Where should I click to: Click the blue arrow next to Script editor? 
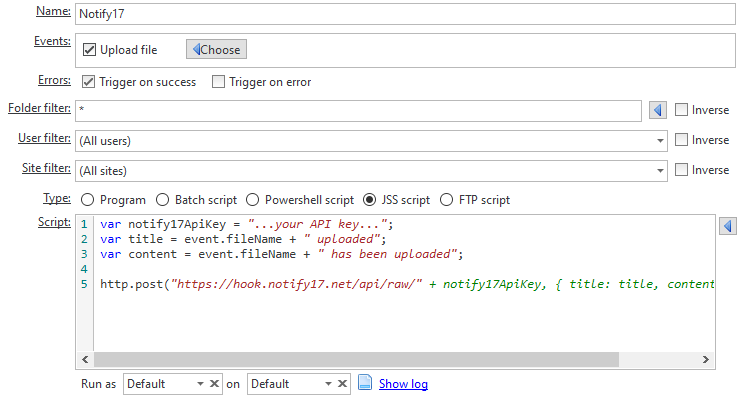(728, 226)
